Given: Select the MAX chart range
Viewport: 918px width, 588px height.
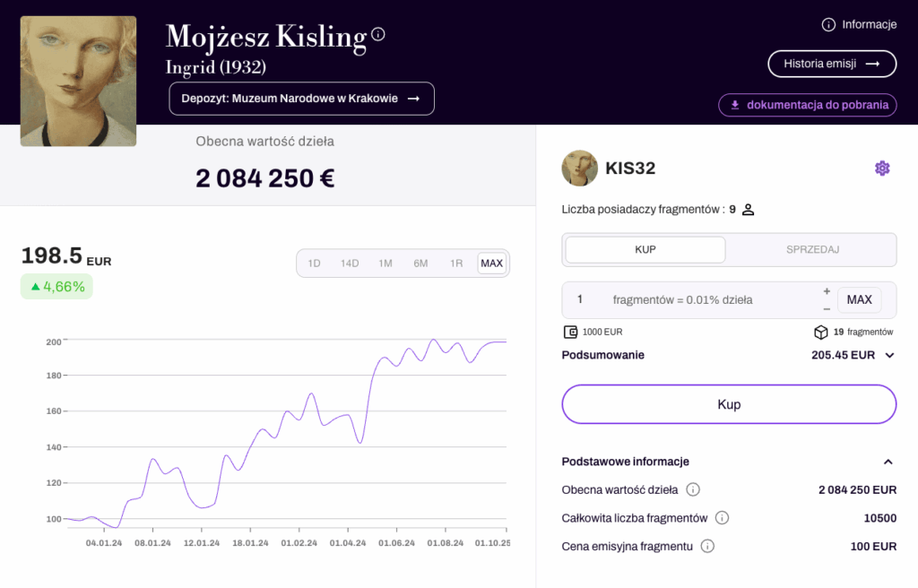Looking at the screenshot, I should (x=492, y=264).
